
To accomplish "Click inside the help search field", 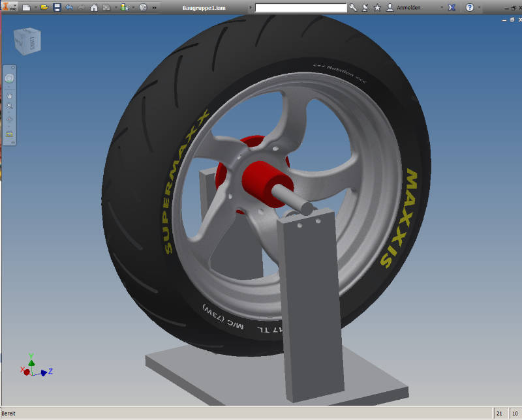I will pyautogui.click(x=301, y=8).
